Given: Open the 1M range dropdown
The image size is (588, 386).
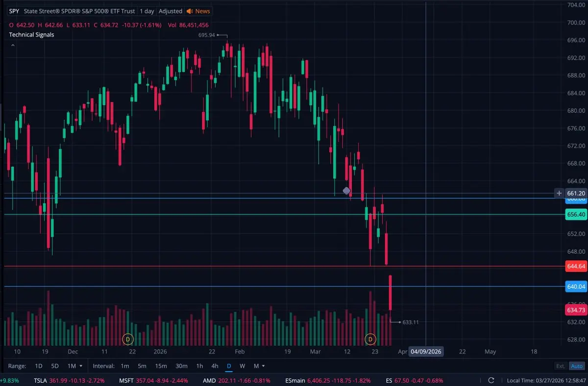Looking at the screenshot, I should click(75, 366).
